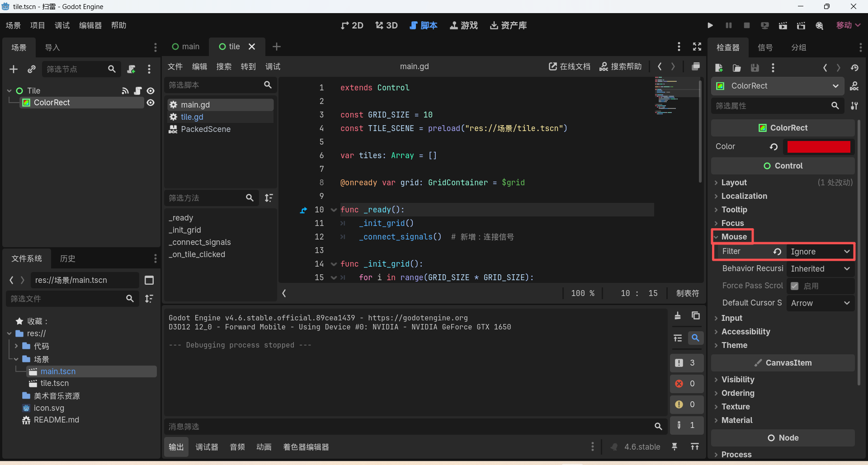Open ColorRect class documentation icon
Screen dimensions: 868x465
(x=854, y=86)
